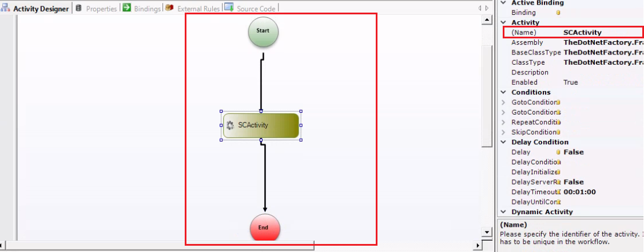Screen dimensions: 644x252
Task: Select the Description property label
Action: point(530,72)
